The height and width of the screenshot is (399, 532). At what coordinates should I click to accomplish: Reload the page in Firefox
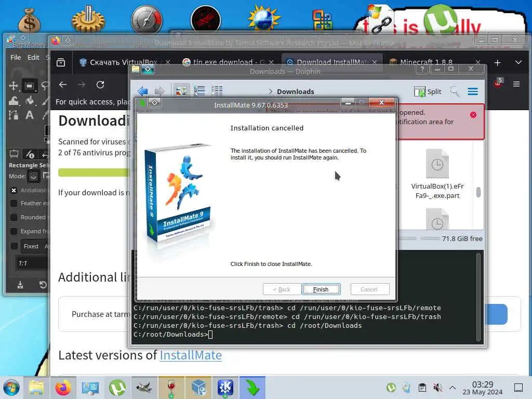[x=100, y=85]
